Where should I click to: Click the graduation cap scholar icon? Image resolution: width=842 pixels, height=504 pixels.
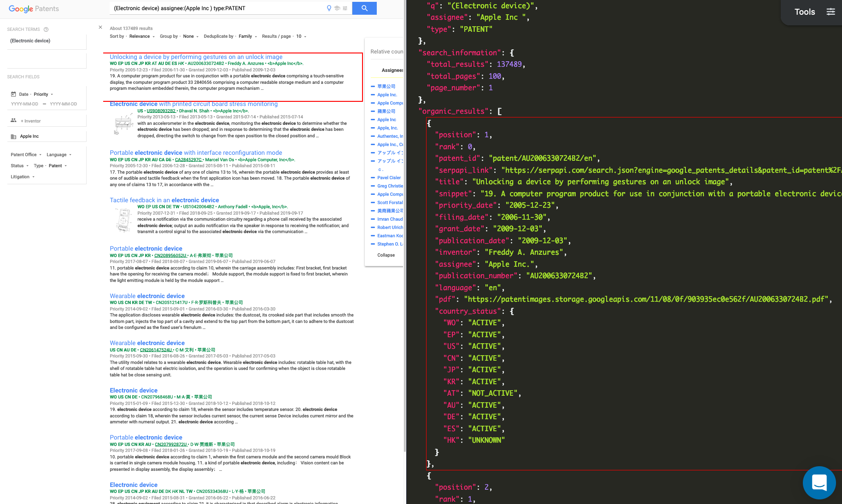[337, 8]
